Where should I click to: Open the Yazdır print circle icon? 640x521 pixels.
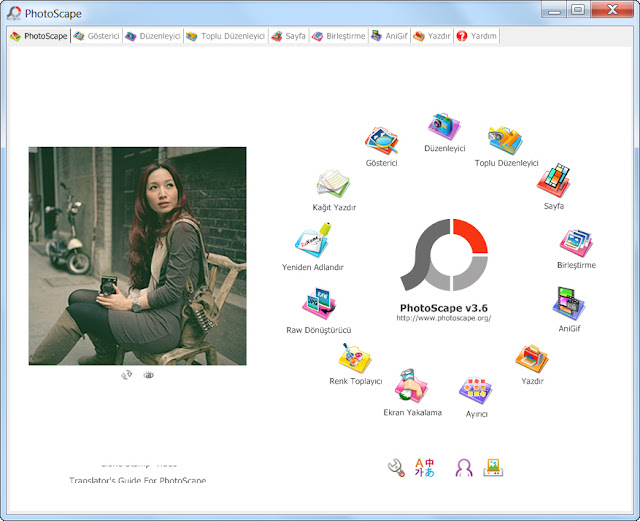click(x=532, y=359)
